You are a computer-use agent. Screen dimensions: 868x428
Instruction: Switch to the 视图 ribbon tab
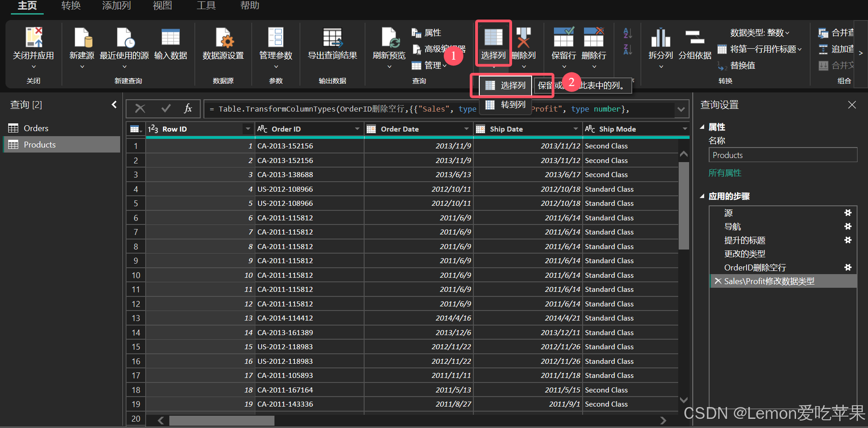tap(162, 6)
